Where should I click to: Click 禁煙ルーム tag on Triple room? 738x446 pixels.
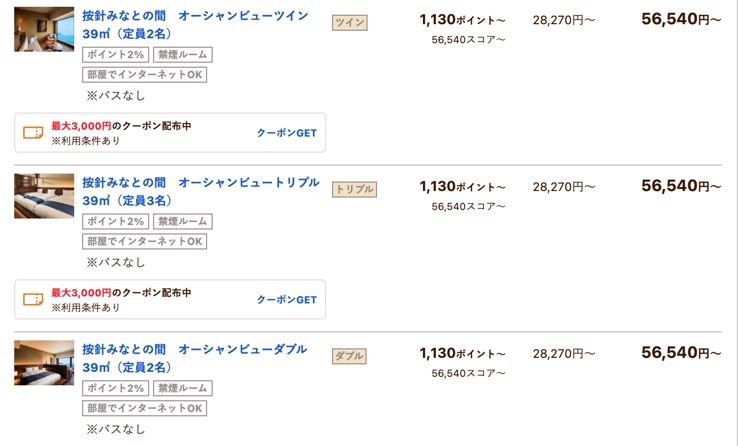point(183,221)
